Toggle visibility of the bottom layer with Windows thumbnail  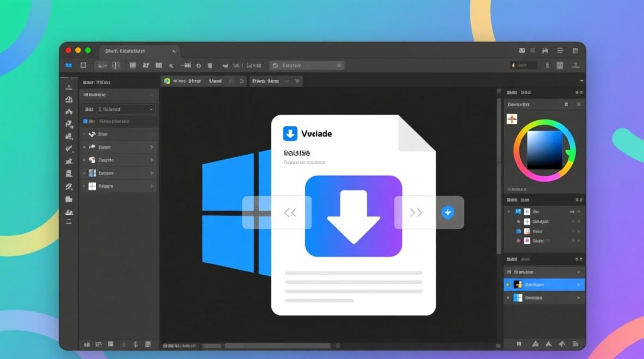coord(507,298)
